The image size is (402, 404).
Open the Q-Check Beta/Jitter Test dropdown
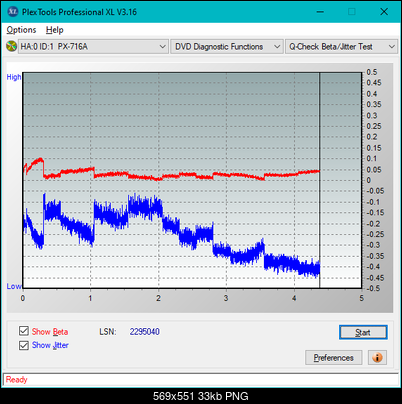[342, 47]
